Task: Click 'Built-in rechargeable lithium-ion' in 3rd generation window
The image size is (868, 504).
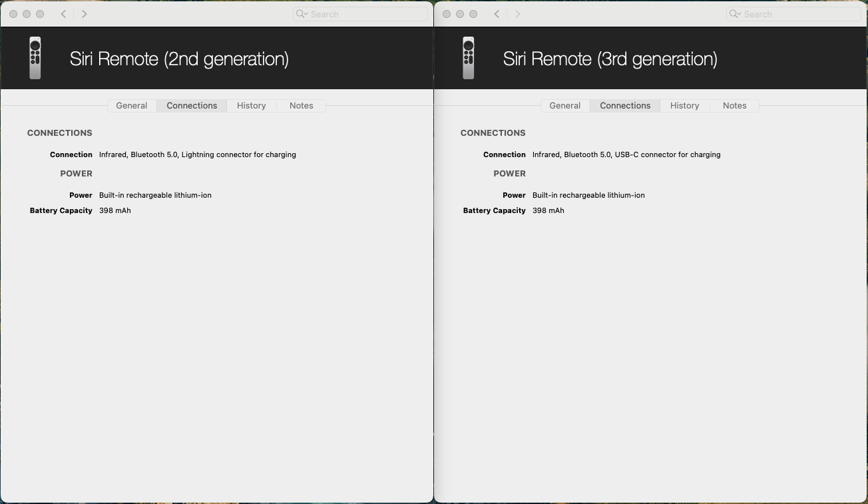Action: coord(588,195)
